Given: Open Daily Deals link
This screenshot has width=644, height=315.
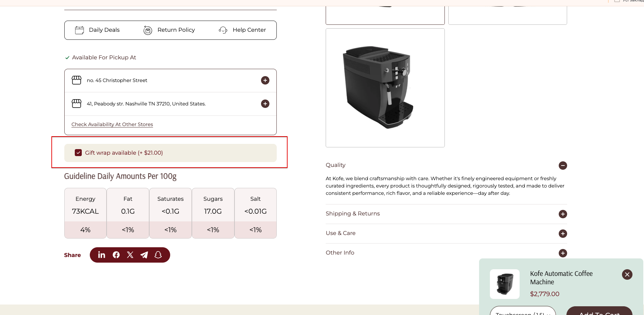Looking at the screenshot, I should 104,30.
